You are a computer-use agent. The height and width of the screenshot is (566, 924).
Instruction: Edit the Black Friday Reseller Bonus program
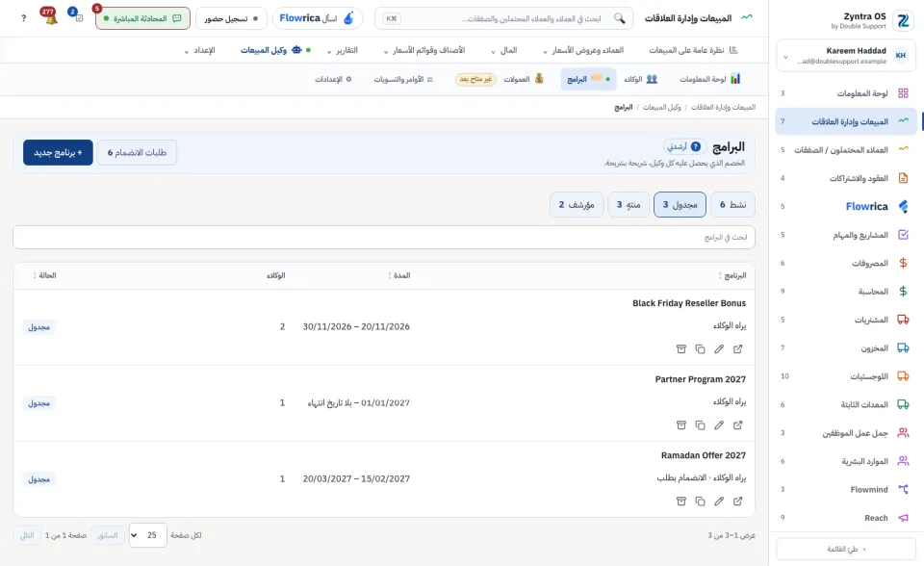[x=719, y=349]
